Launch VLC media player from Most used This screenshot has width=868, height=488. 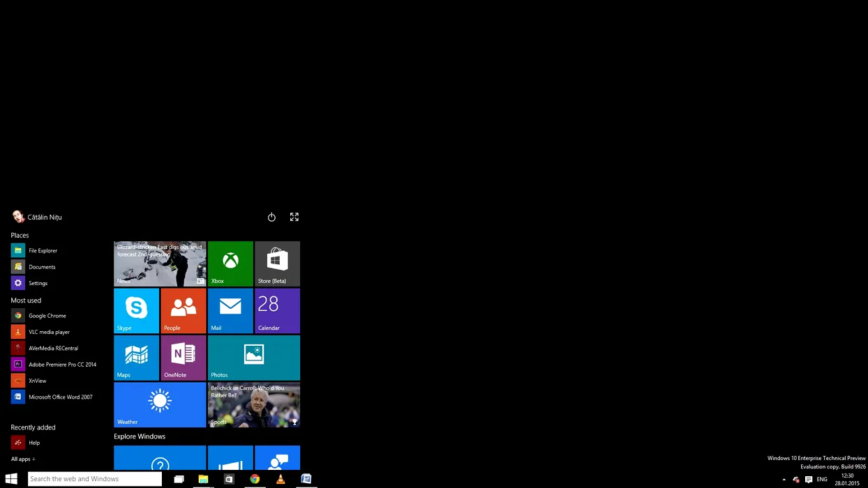point(40,332)
